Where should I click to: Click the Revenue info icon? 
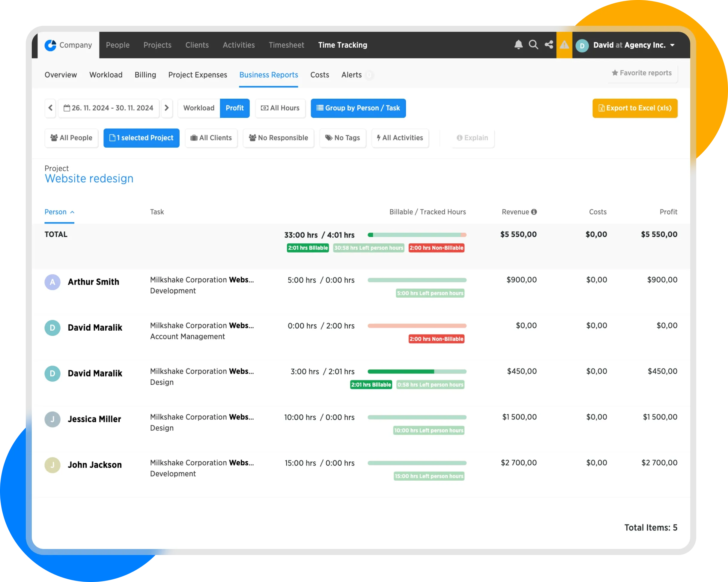coord(534,212)
